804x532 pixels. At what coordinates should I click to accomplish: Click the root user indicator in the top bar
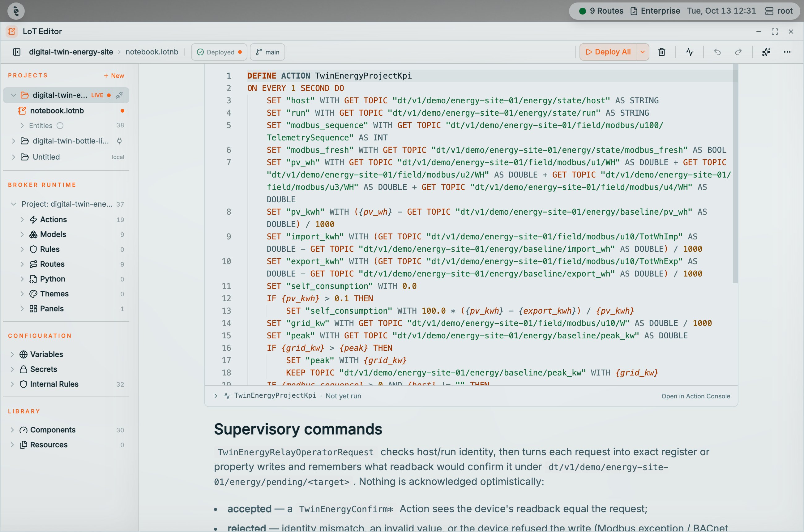tap(779, 11)
